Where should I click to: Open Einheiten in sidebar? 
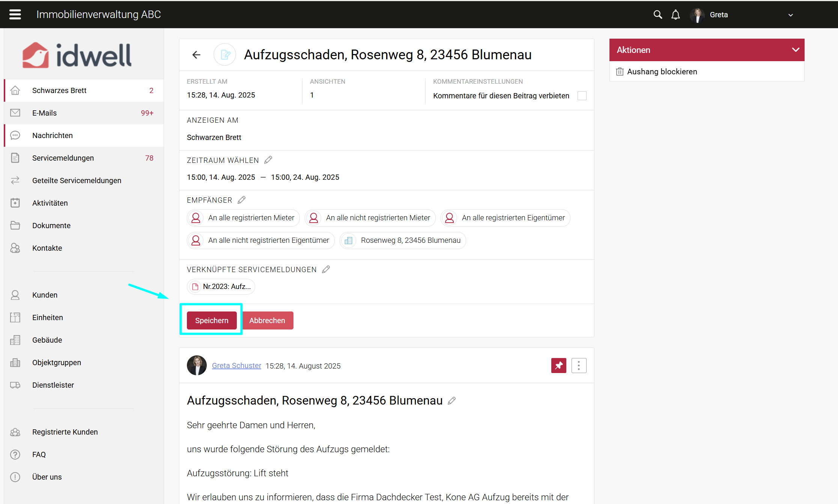point(84,317)
